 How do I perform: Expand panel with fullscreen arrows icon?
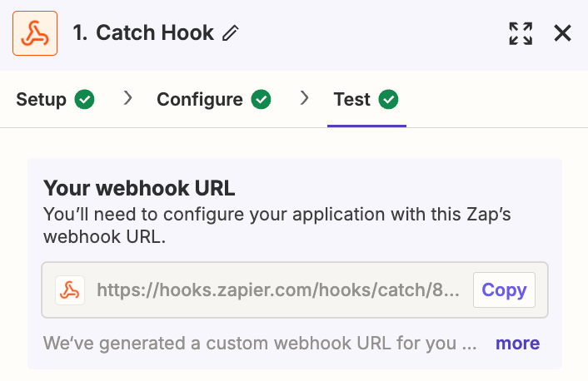tap(521, 33)
